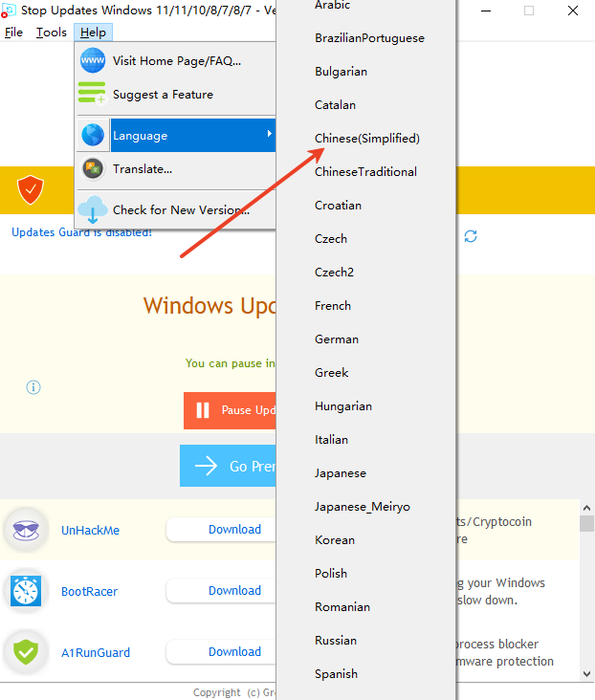Click the info circle icon
595x700 pixels.
[x=33, y=387]
